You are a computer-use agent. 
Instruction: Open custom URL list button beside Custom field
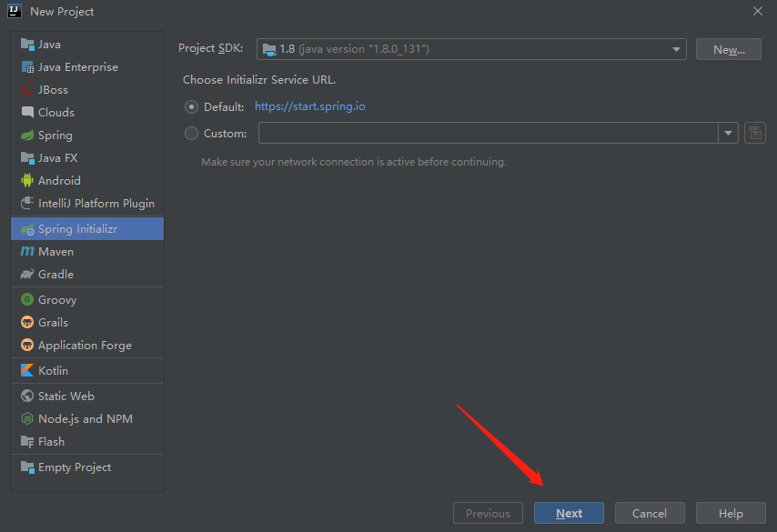(754, 133)
